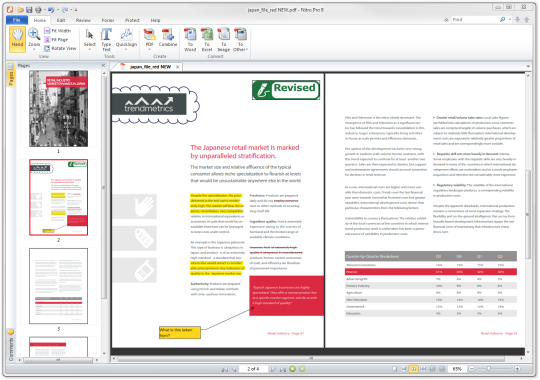This screenshot has width=540, height=380.
Task: Convert document To Excel
Action: [x=207, y=40]
